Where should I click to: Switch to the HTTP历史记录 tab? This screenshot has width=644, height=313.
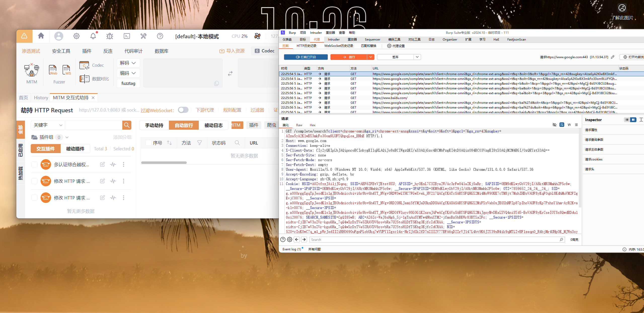(306, 46)
